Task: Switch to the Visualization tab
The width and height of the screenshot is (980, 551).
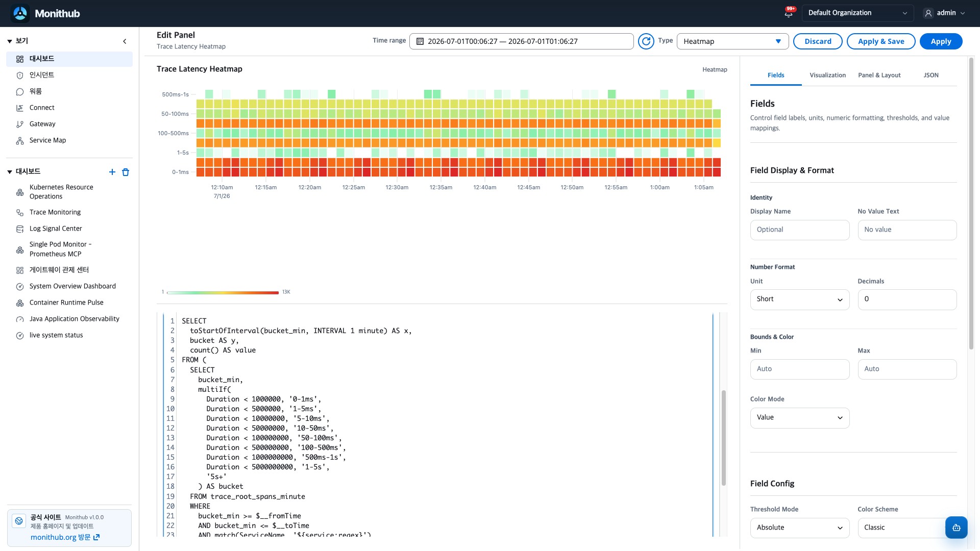Action: (x=827, y=75)
